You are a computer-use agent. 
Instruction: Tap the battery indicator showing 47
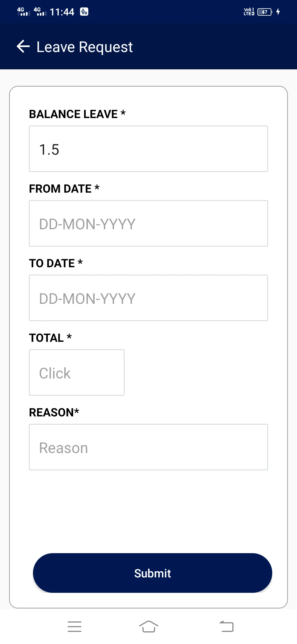click(x=265, y=12)
